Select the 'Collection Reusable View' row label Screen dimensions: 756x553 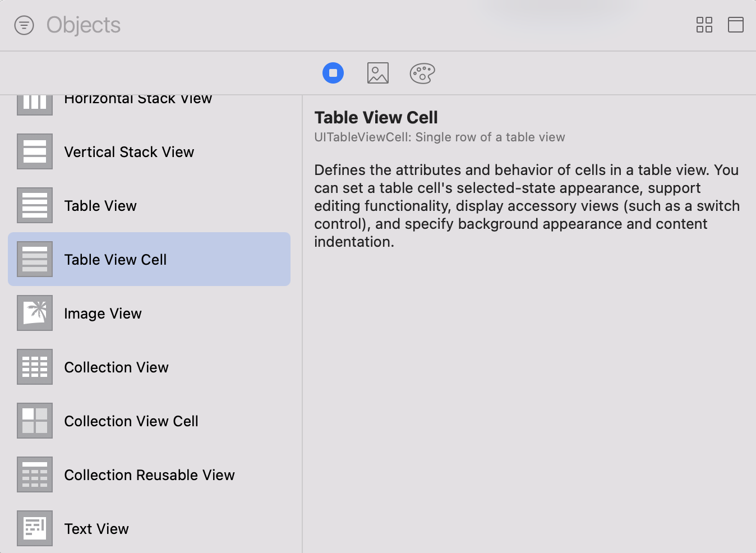(x=149, y=475)
